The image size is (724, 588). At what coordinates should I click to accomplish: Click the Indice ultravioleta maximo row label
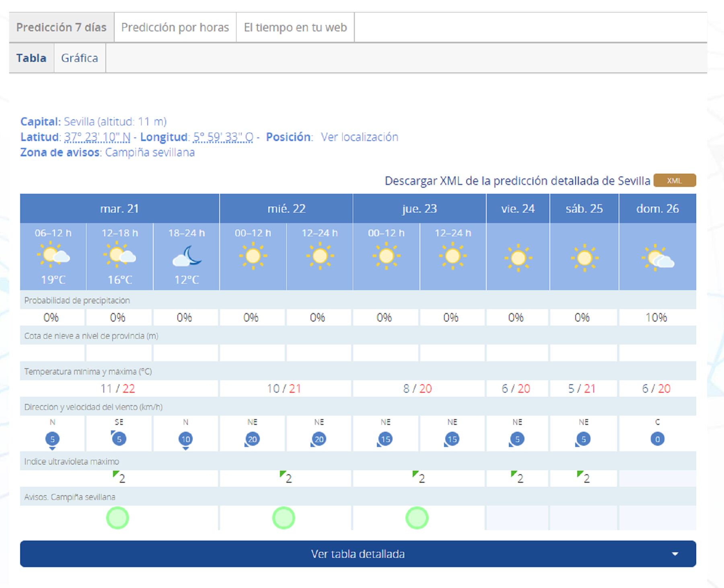click(72, 461)
